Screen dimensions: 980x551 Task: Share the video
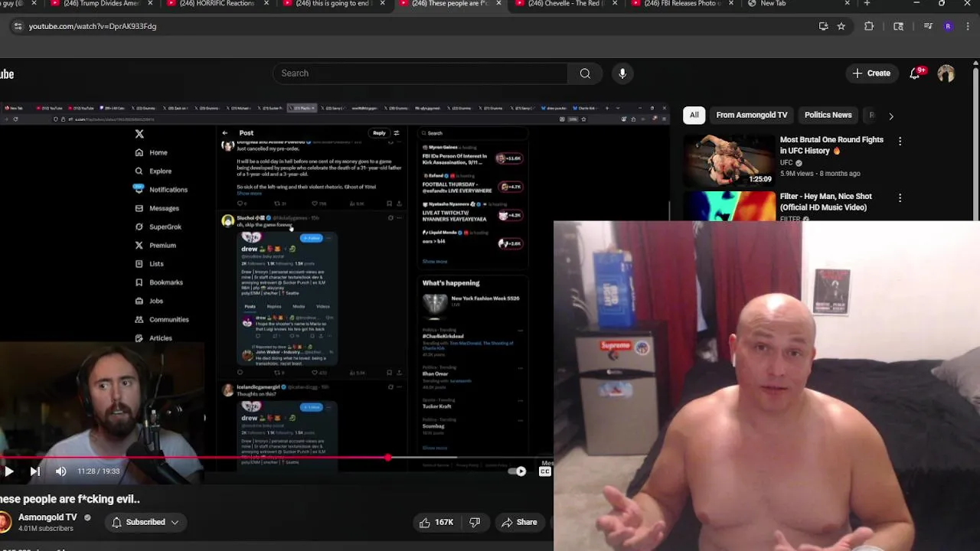[519, 522]
